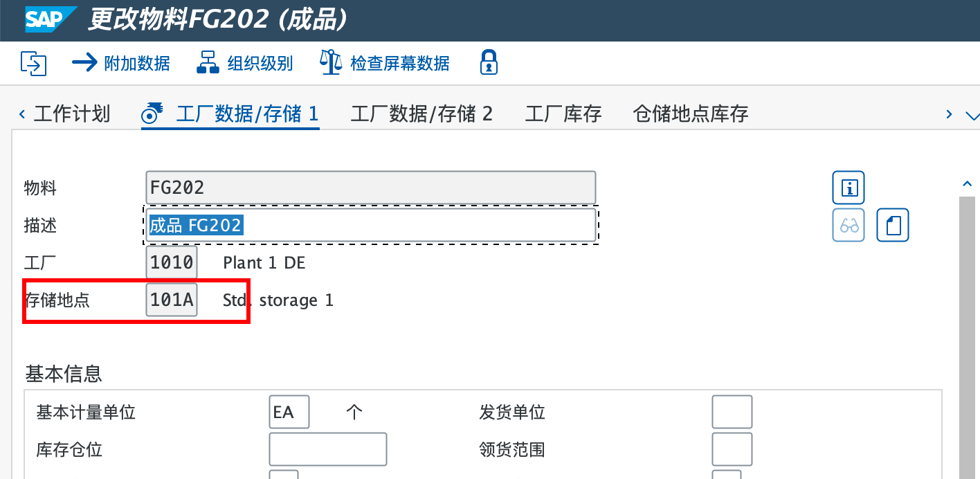Select the 仓储地点库存 tab
Viewport: 980px width, 479px height.
pyautogui.click(x=690, y=114)
